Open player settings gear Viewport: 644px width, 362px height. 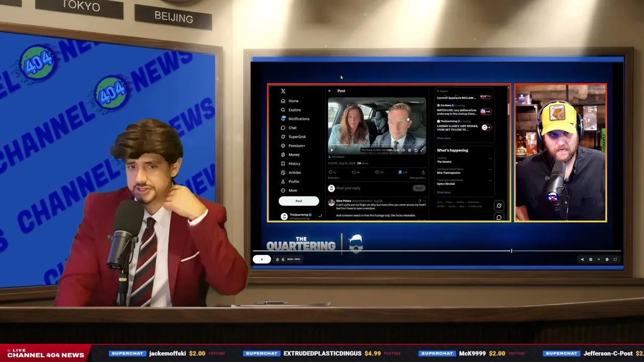[607, 259]
